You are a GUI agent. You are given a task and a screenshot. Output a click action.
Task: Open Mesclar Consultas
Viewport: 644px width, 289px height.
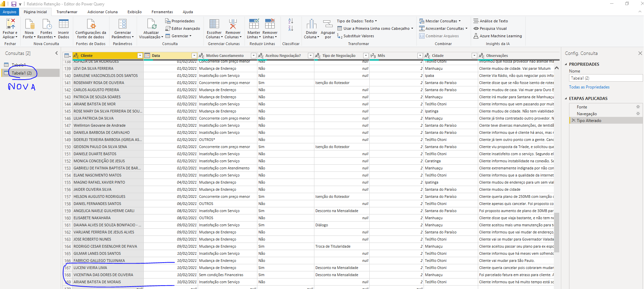tap(440, 21)
